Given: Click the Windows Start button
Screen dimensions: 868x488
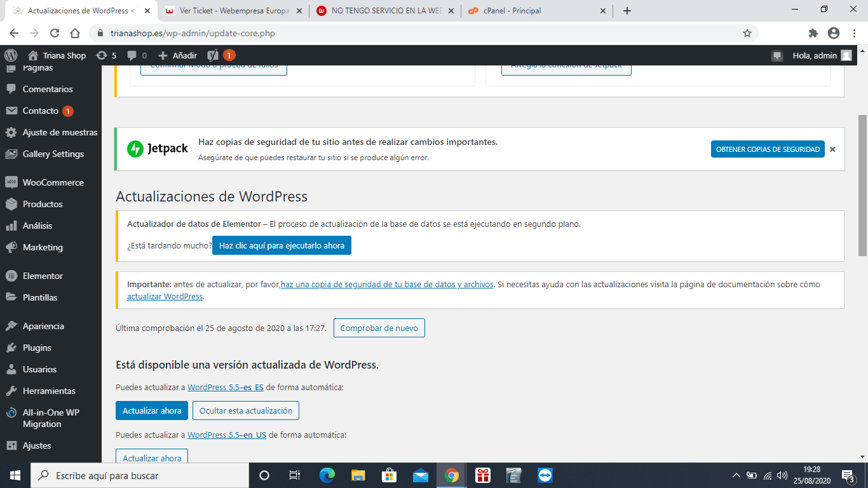Looking at the screenshot, I should pyautogui.click(x=15, y=475).
